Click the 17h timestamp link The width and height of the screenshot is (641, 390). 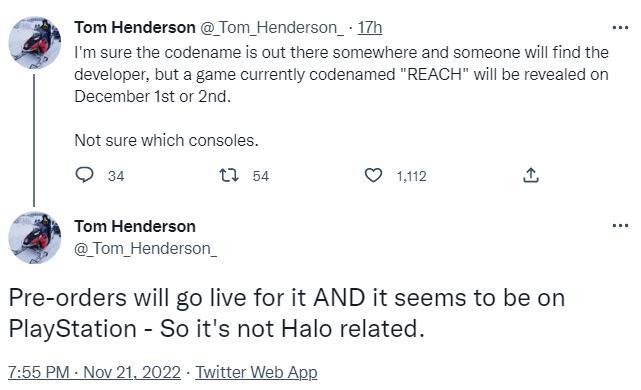(x=370, y=28)
